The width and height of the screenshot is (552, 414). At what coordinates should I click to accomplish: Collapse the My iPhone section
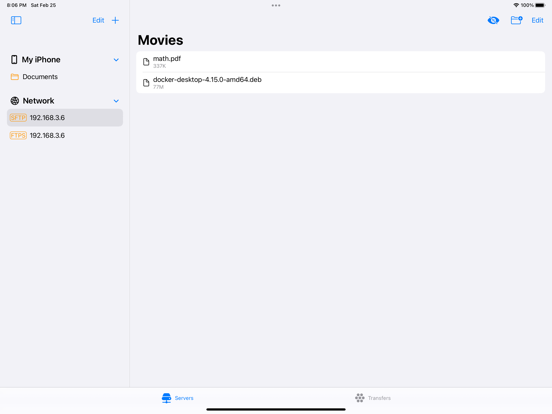116,60
